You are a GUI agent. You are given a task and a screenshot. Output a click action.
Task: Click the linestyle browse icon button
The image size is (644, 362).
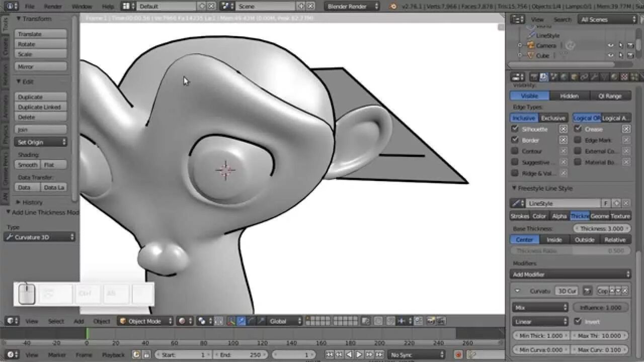[x=518, y=203]
